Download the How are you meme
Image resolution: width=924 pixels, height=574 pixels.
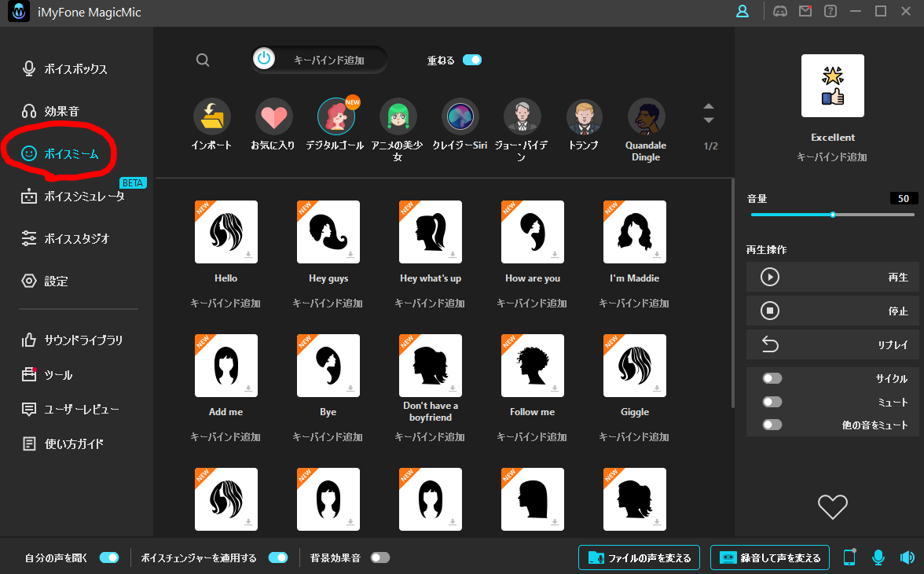coord(555,255)
